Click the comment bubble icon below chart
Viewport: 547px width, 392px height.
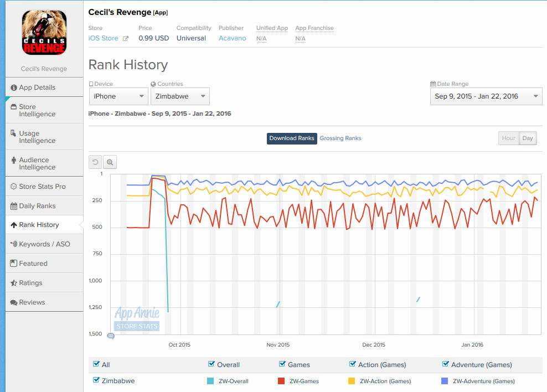(111, 336)
